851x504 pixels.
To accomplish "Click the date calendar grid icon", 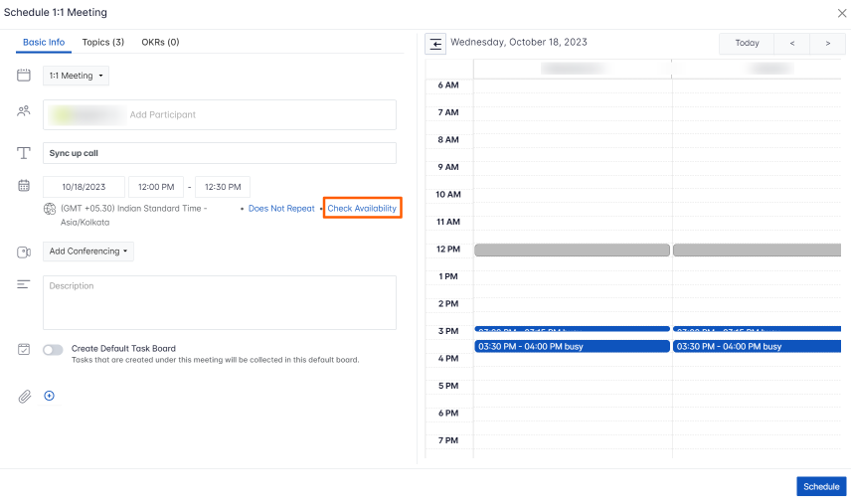I will point(23,186).
